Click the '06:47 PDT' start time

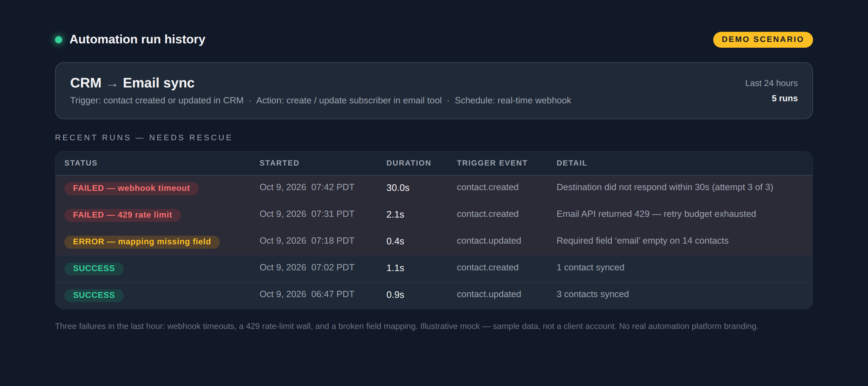(333, 294)
